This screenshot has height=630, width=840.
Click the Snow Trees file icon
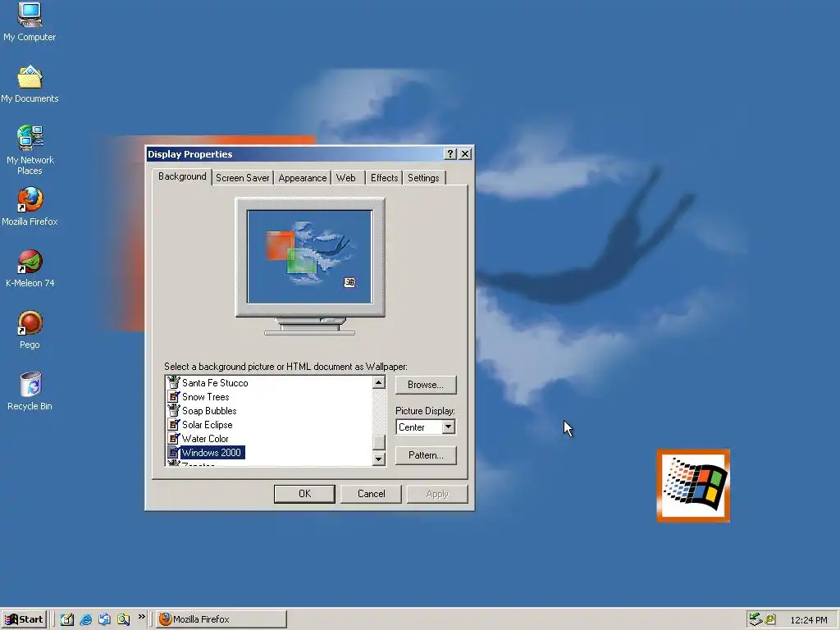point(173,396)
